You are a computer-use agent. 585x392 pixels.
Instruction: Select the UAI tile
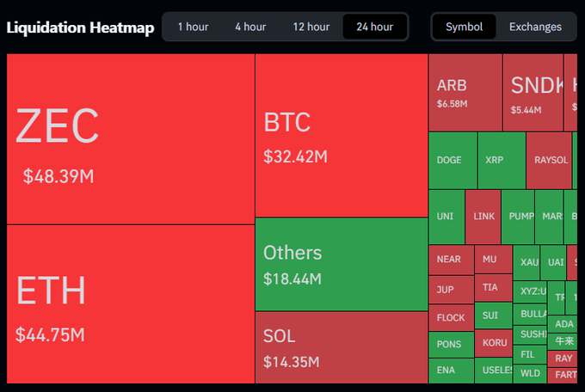tap(553, 262)
